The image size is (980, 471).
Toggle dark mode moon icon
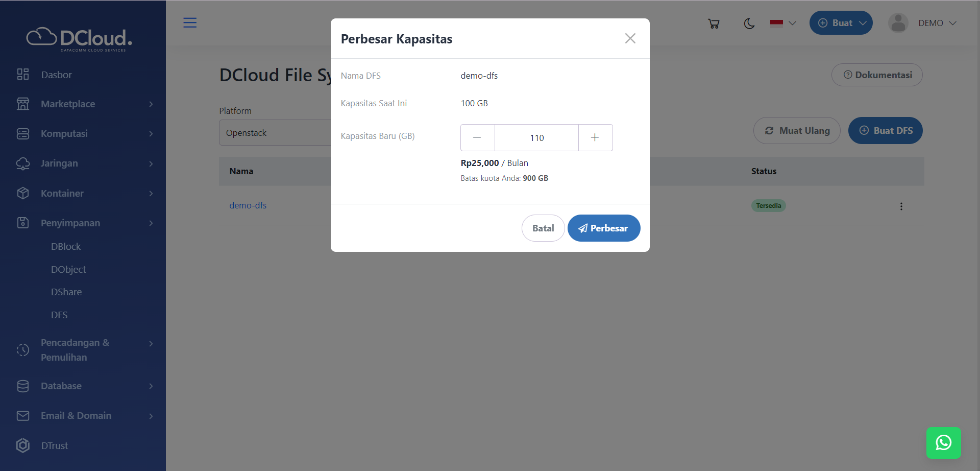749,23
